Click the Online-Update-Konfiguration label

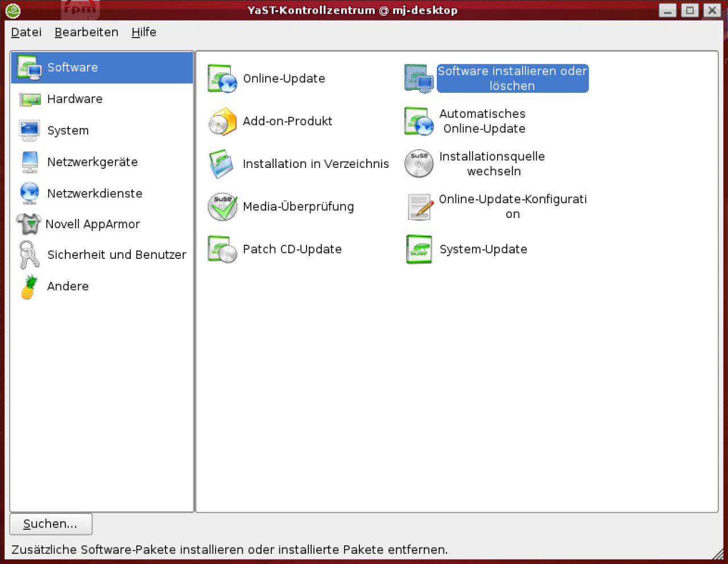(512, 207)
